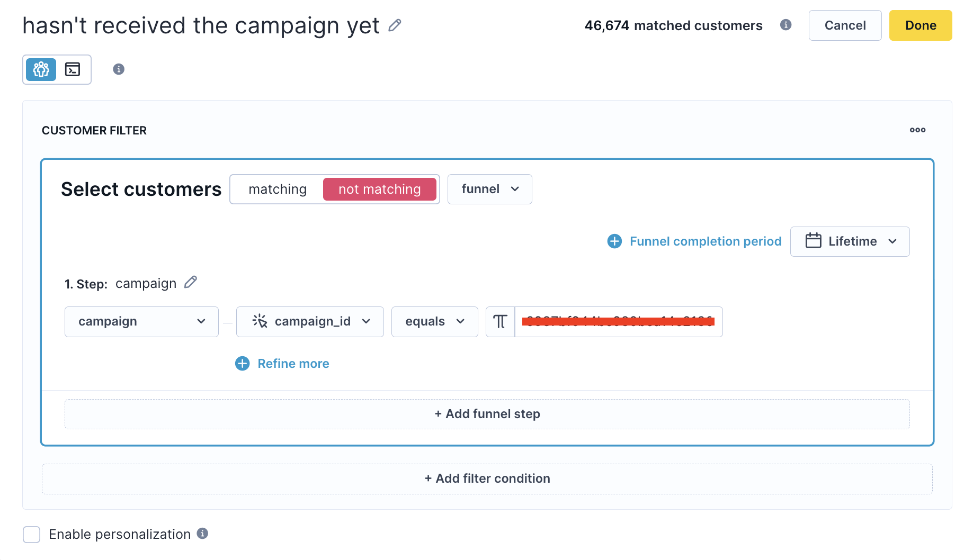
Task: Click the Done button
Action: [x=921, y=25]
